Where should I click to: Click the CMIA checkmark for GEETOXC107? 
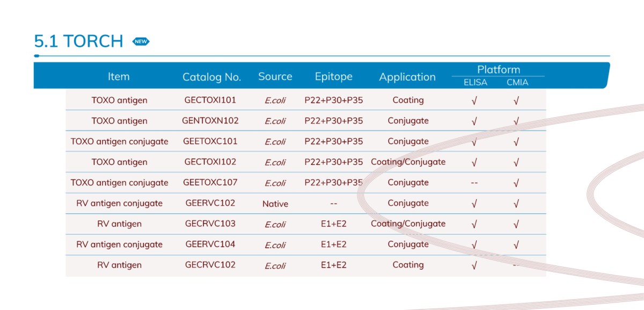(516, 183)
